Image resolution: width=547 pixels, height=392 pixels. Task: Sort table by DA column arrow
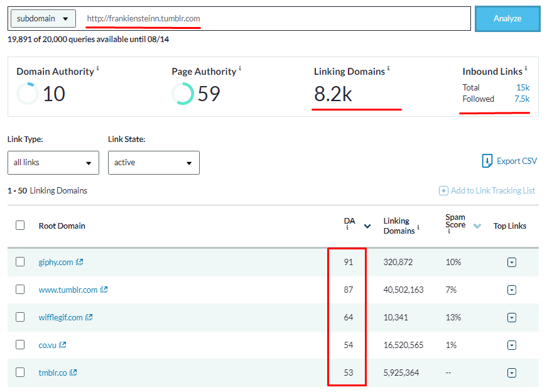(367, 226)
